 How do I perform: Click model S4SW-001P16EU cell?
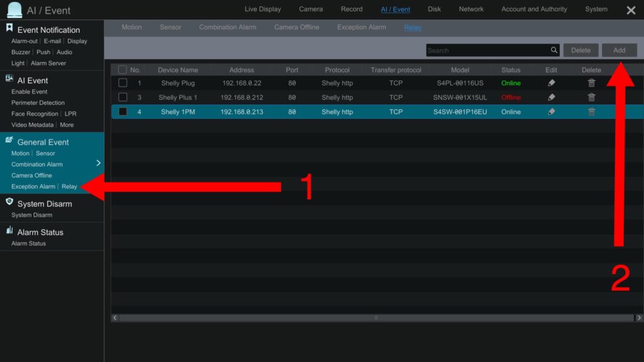pos(460,112)
